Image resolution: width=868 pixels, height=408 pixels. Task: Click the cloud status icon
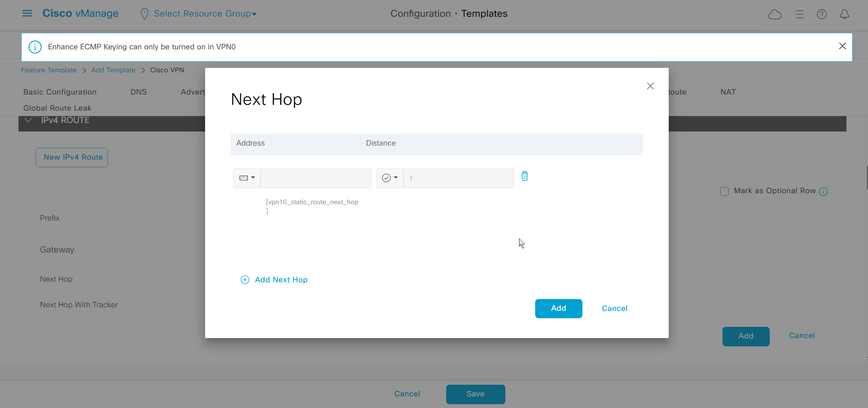(x=775, y=14)
